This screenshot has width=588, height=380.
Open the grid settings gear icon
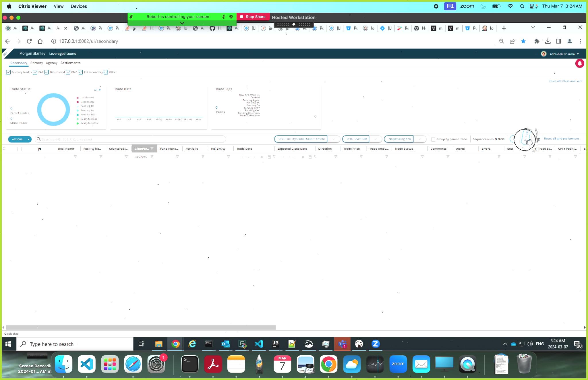click(538, 139)
